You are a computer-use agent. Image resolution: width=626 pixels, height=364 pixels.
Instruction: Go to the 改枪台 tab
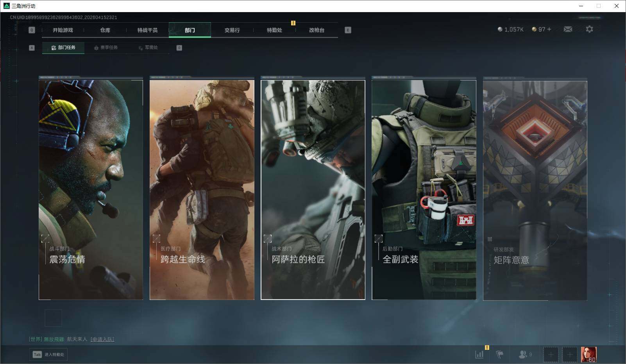(317, 30)
